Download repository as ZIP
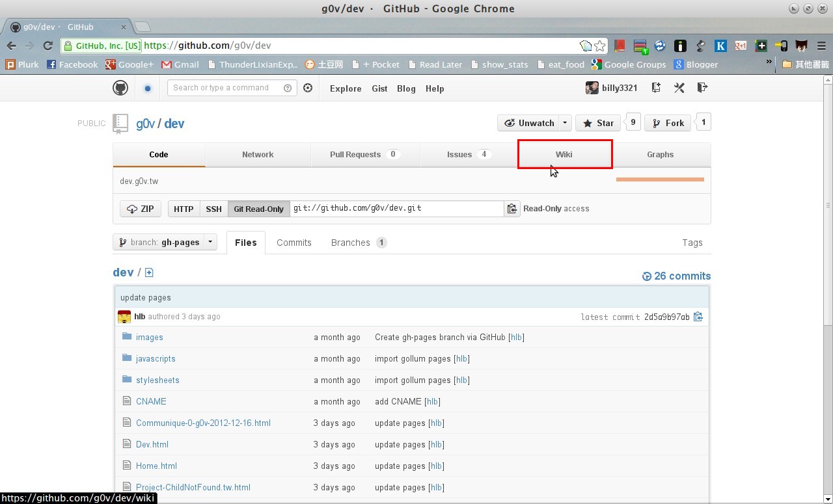Image resolution: width=833 pixels, height=504 pixels. [x=141, y=209]
